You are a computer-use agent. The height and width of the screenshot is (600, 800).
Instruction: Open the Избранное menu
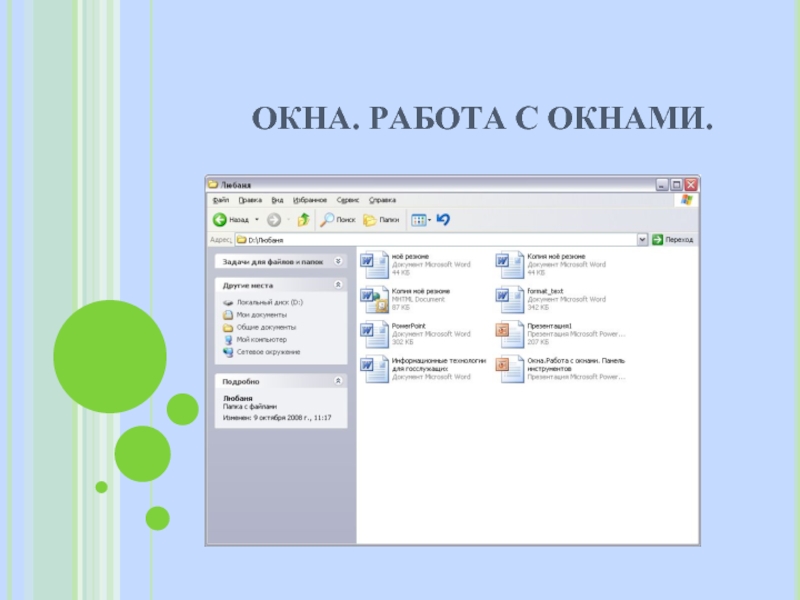click(x=310, y=200)
